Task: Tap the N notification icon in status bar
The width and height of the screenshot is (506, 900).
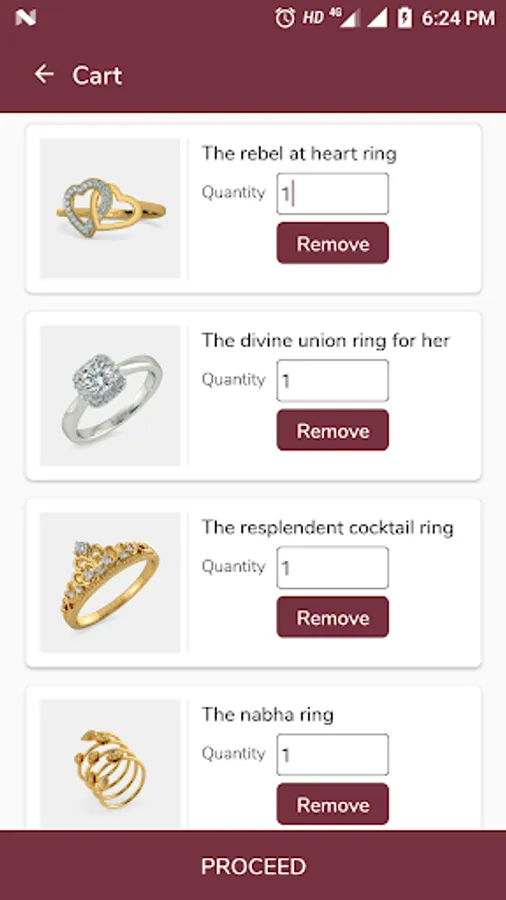Action: pos(26,18)
